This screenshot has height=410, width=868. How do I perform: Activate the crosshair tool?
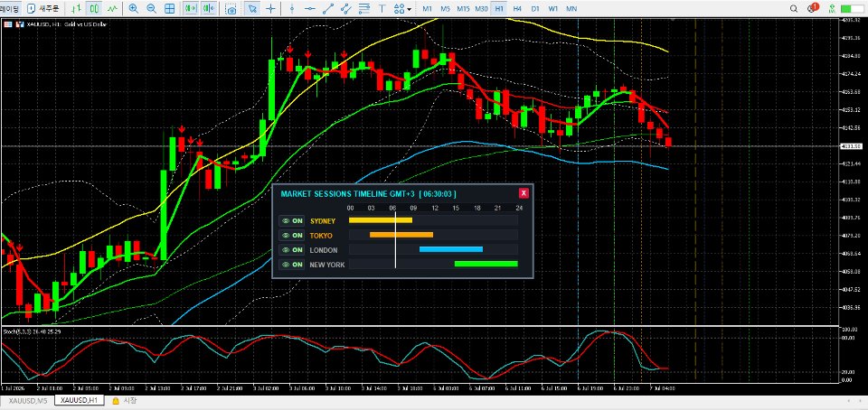[x=270, y=9]
